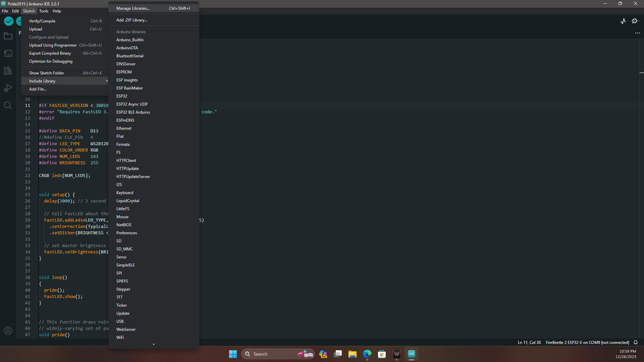
Task: Include the WiFi library
Action: (x=153, y=337)
